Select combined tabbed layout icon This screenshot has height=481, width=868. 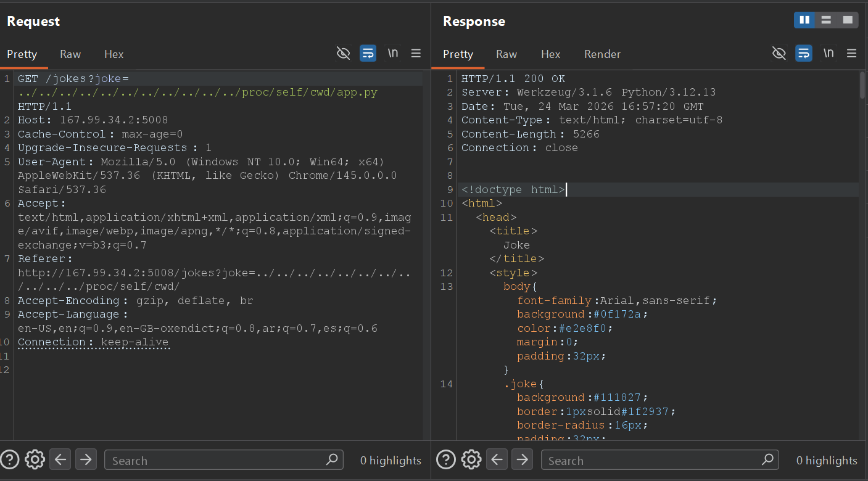coord(848,20)
